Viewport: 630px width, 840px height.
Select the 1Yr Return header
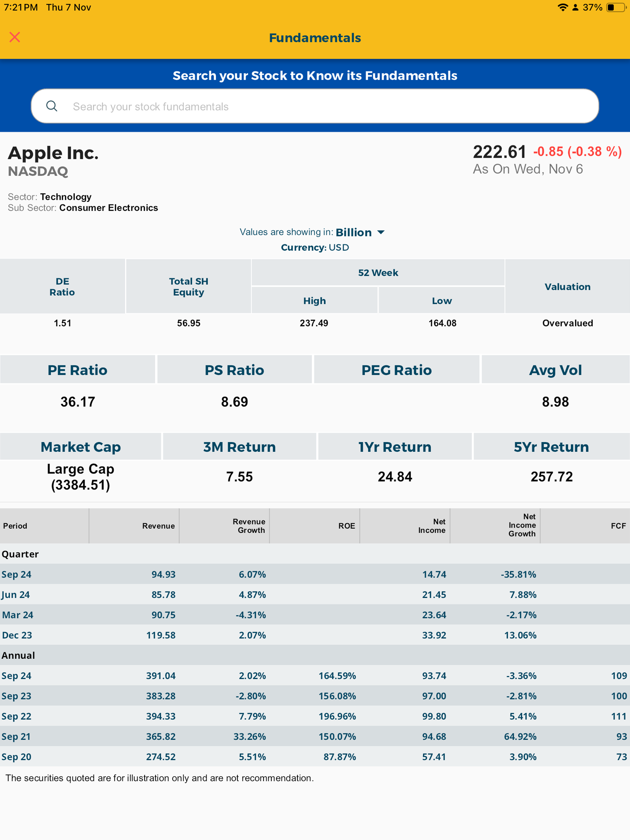(x=395, y=446)
